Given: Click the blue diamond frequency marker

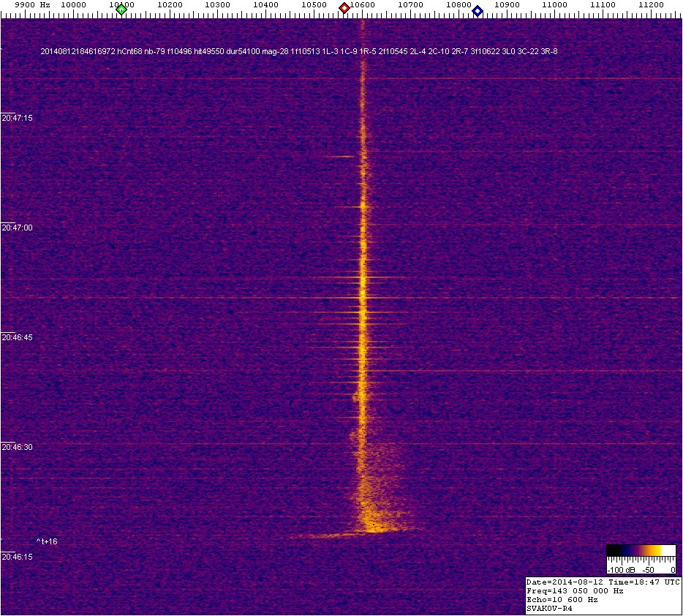Looking at the screenshot, I should (x=478, y=10).
